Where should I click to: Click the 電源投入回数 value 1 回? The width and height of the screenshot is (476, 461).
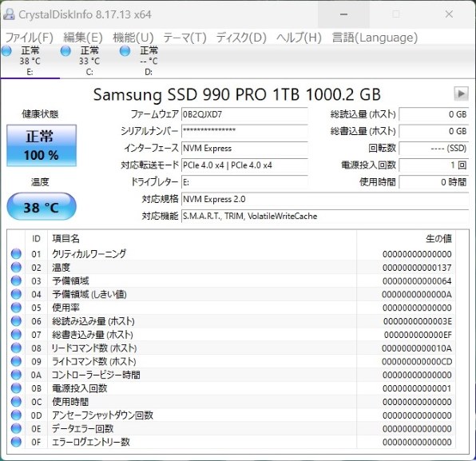434,165
